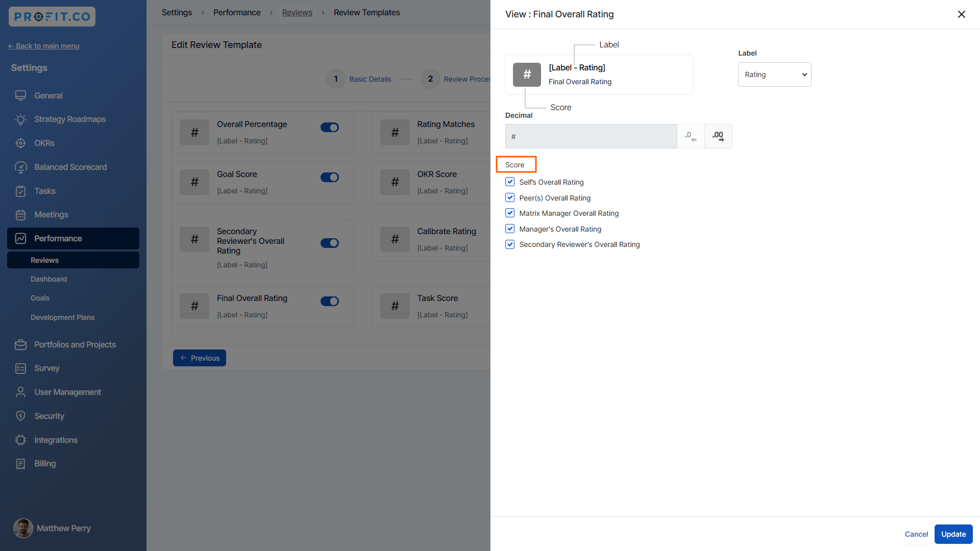Click the Security shield icon

20,416
